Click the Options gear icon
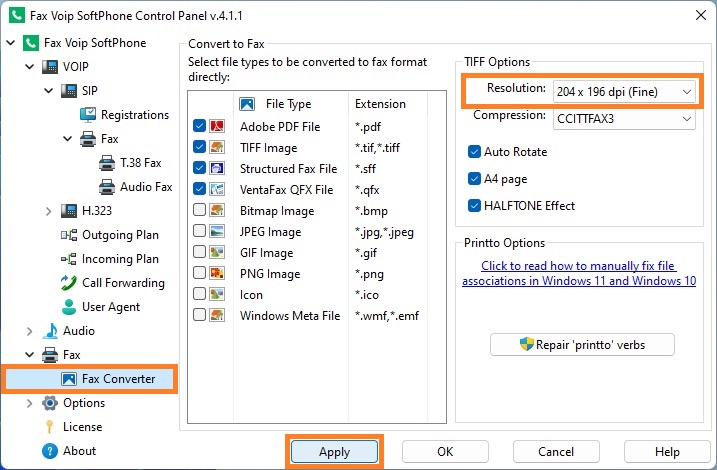 point(50,403)
